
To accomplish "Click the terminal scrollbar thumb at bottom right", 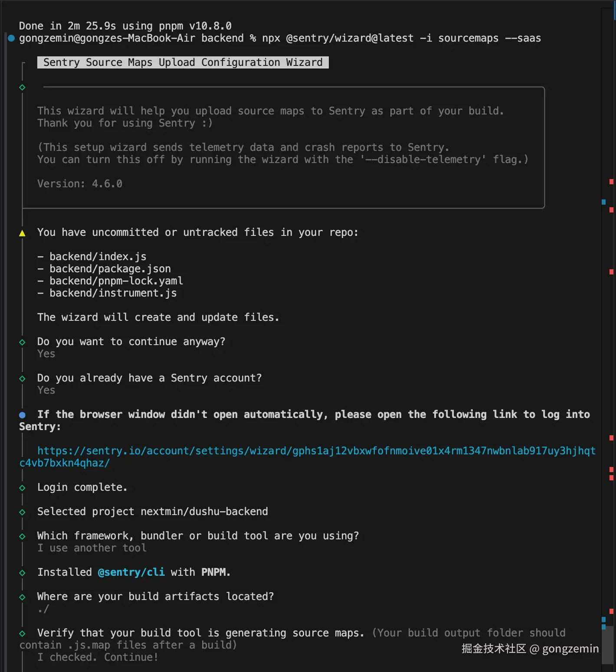I will (608, 645).
